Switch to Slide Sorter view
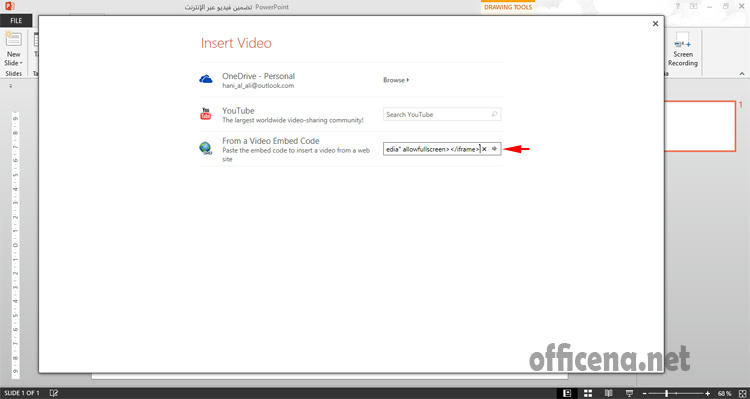The height and width of the screenshot is (399, 750). click(588, 393)
